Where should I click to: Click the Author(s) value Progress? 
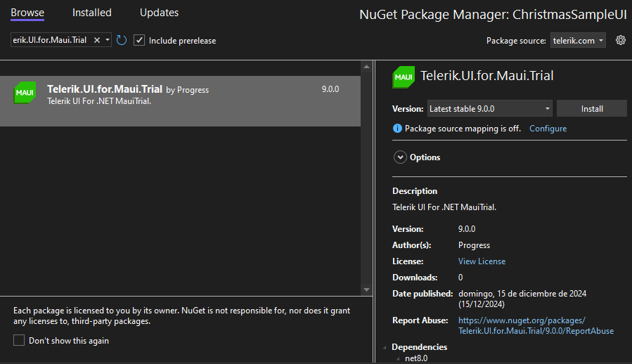pyautogui.click(x=474, y=245)
